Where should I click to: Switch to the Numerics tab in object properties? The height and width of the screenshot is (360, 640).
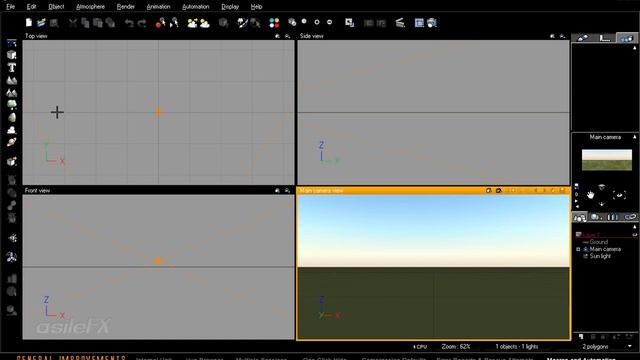[x=605, y=38]
